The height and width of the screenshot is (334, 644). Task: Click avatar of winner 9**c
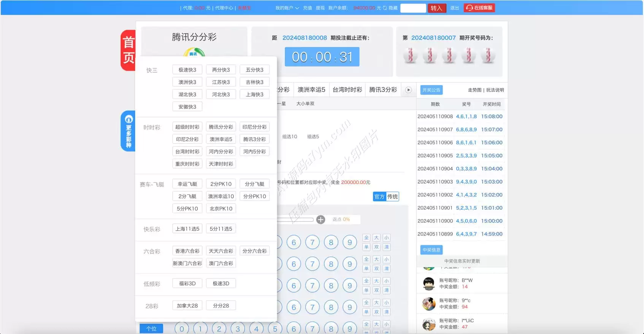[429, 304]
